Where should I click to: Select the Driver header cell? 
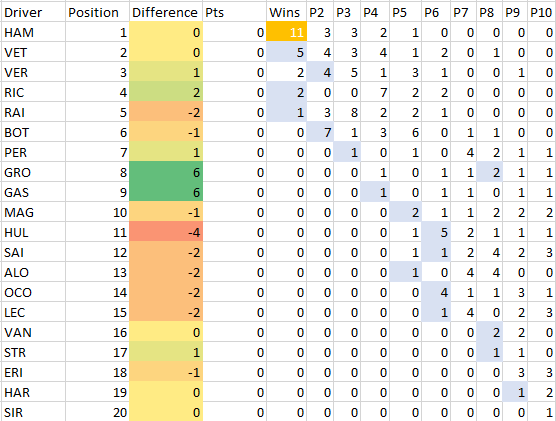[33, 12]
